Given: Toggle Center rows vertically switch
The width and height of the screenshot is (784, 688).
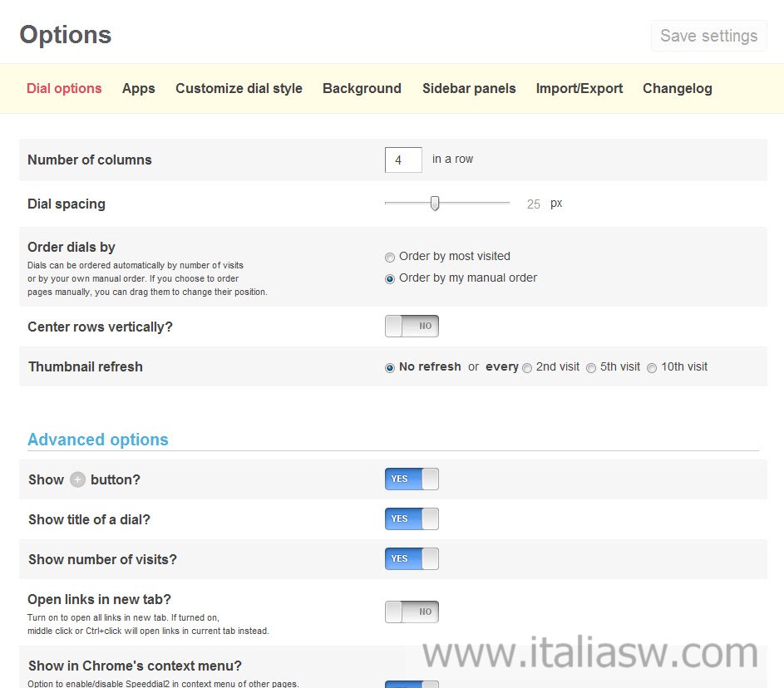Looking at the screenshot, I should tap(412, 326).
